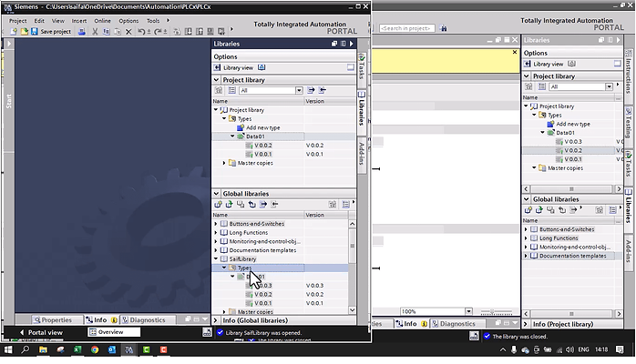Expand the Info (Global libraries) section

tap(216, 320)
